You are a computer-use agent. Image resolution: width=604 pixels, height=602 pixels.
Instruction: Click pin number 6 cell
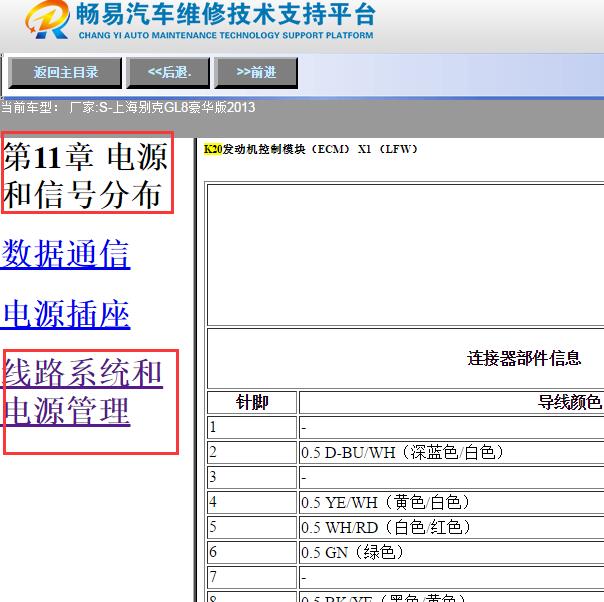pos(252,552)
